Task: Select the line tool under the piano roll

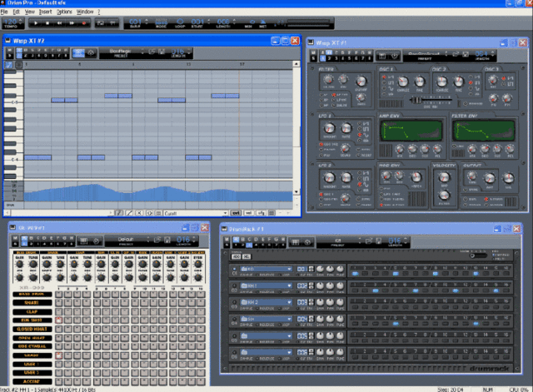Action: (x=129, y=213)
